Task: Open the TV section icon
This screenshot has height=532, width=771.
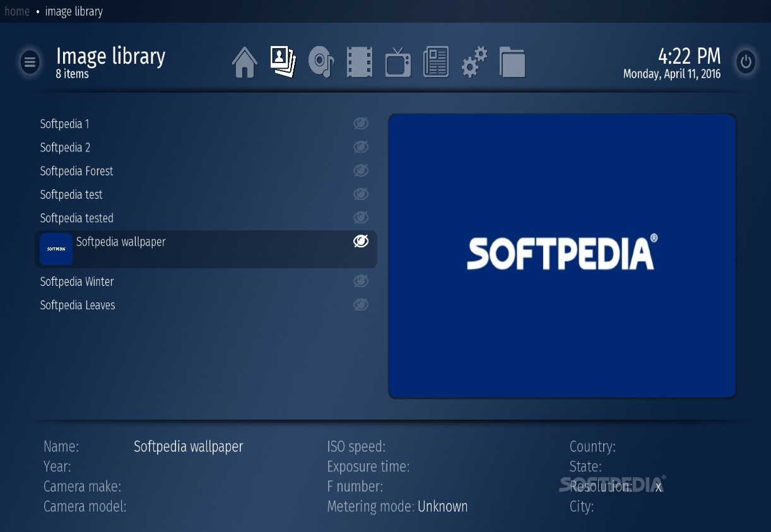Action: pyautogui.click(x=398, y=62)
